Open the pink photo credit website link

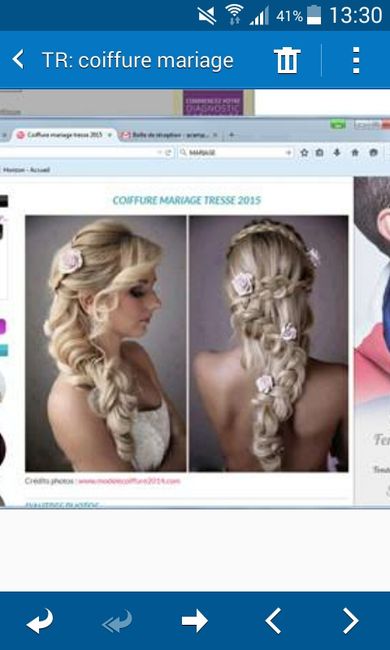click(x=129, y=481)
